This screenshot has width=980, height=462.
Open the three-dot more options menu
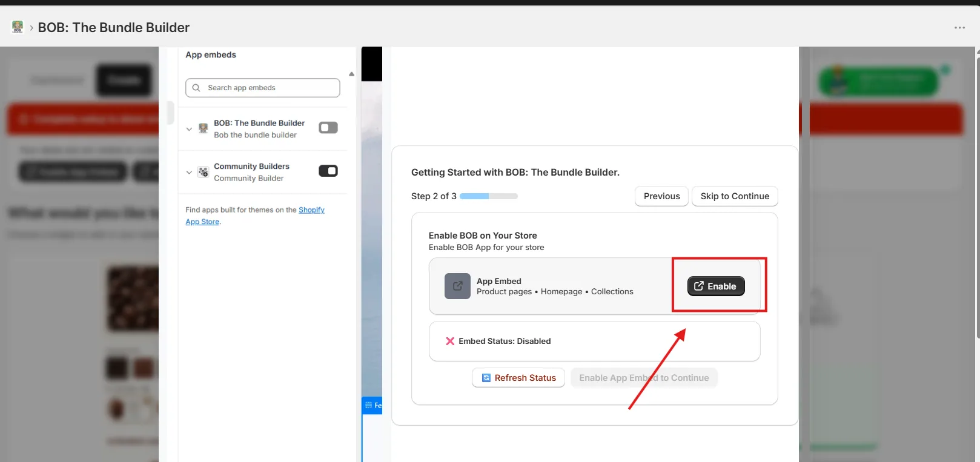click(x=959, y=27)
